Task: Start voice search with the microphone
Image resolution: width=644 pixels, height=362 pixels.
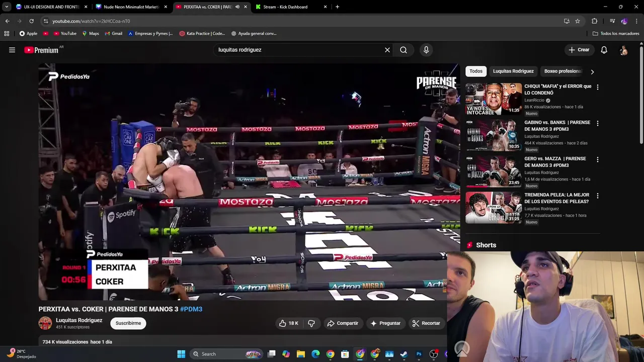Action: point(426,50)
